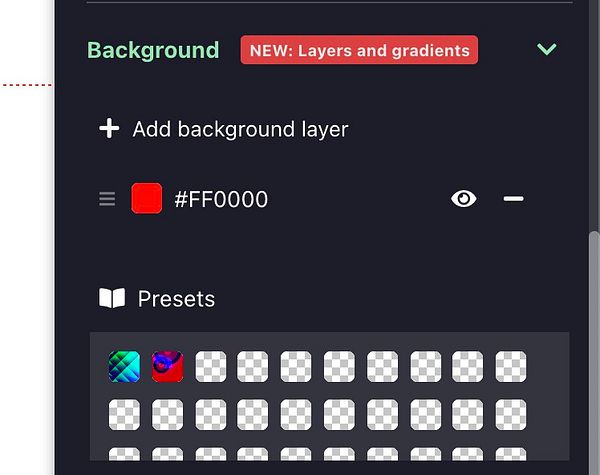Select last empty preset in second row
Screen dimensions: 600x475
click(x=510, y=415)
